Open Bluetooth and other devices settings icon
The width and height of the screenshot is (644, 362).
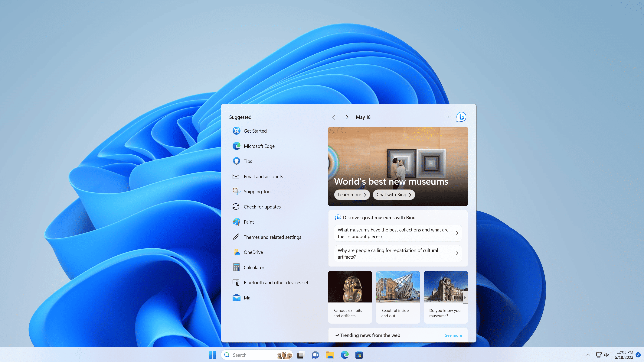click(x=236, y=283)
